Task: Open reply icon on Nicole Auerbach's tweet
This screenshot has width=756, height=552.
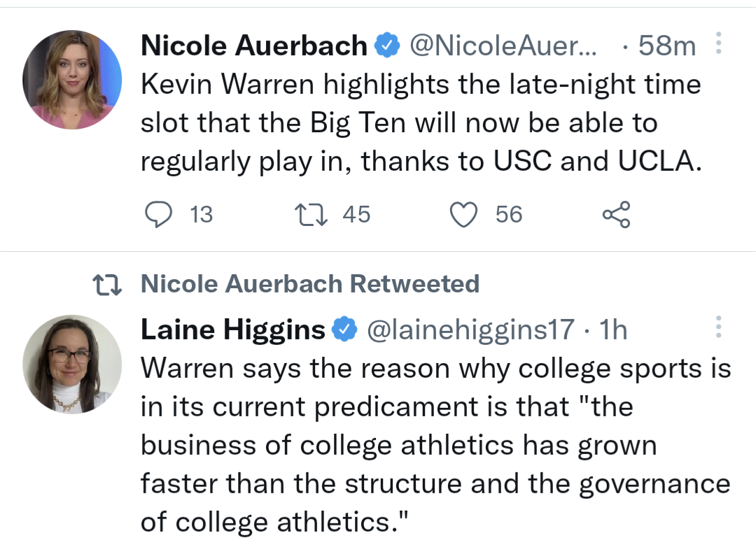Action: pos(159,214)
